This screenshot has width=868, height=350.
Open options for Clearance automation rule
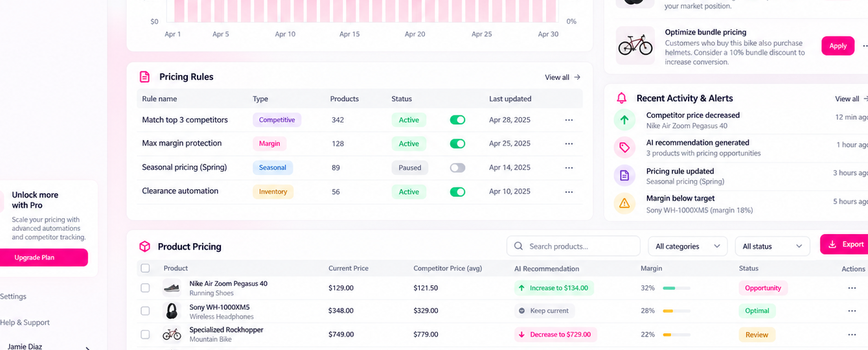pos(569,192)
